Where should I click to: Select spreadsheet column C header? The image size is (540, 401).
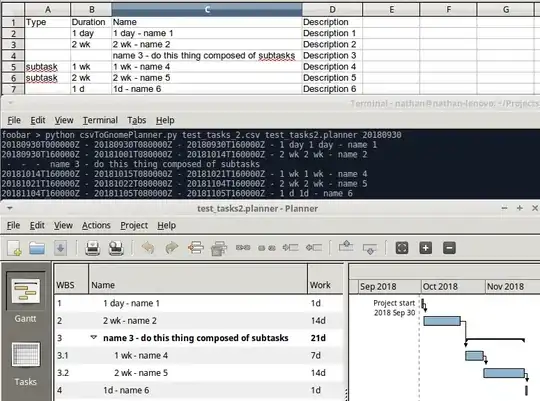click(x=207, y=10)
